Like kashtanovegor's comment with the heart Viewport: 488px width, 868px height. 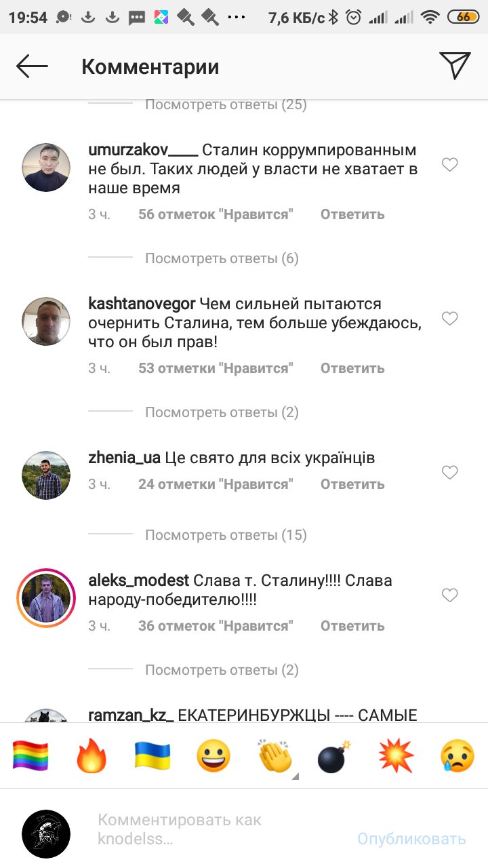pyautogui.click(x=450, y=319)
